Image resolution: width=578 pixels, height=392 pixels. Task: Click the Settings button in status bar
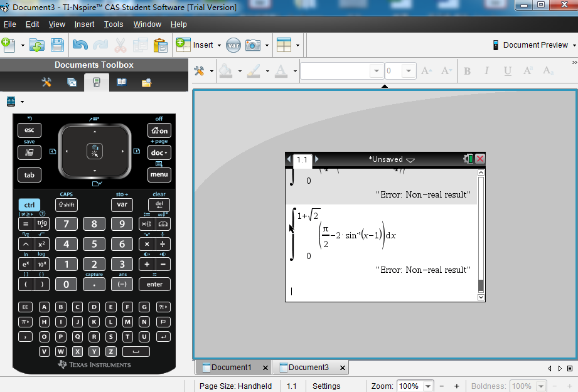coord(326,386)
